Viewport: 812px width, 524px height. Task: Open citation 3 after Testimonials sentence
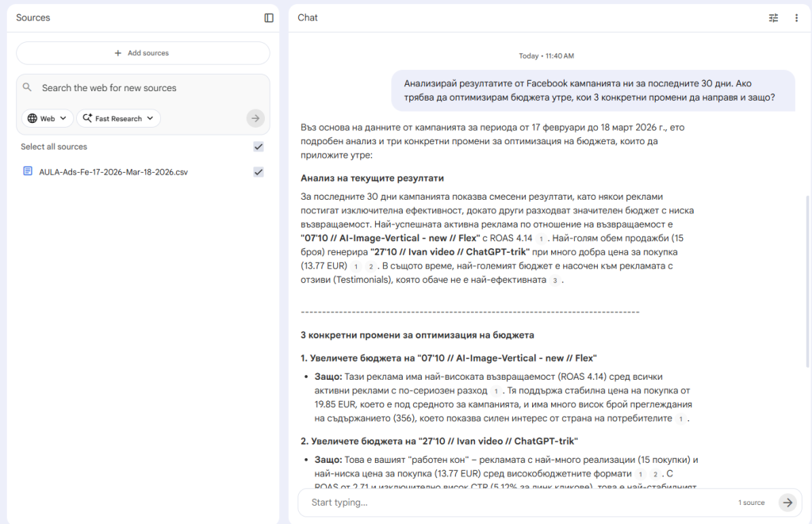click(555, 281)
